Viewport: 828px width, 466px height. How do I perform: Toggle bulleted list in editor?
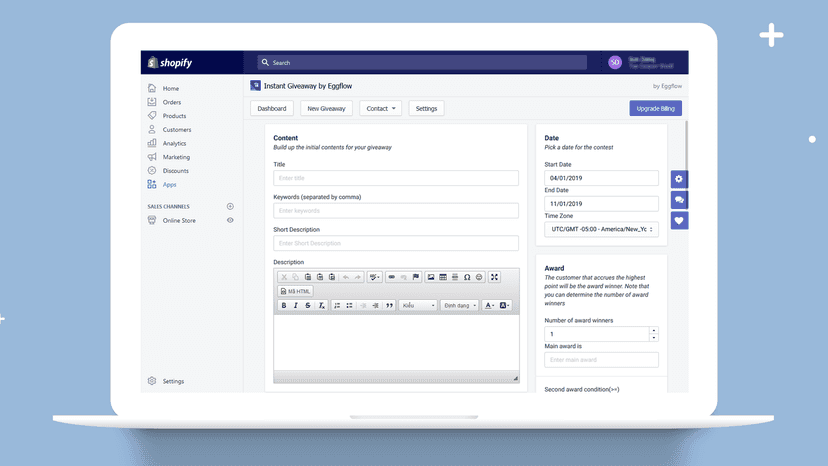[x=349, y=305]
